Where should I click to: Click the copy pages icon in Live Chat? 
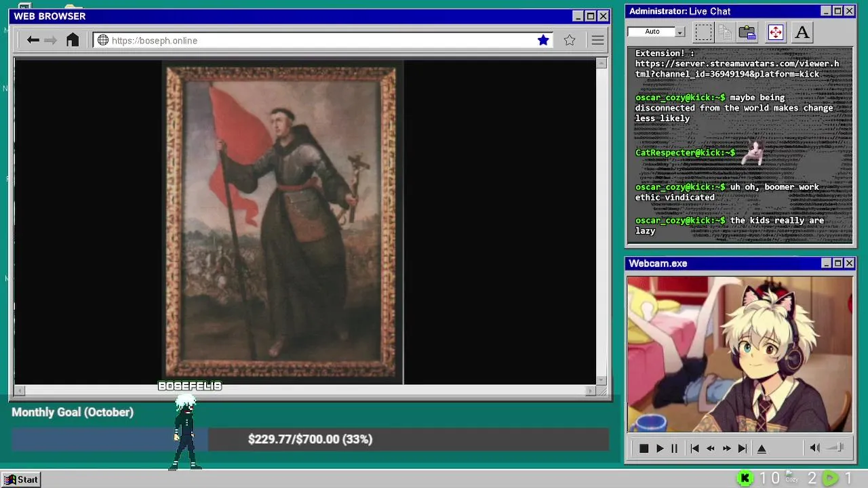point(725,32)
